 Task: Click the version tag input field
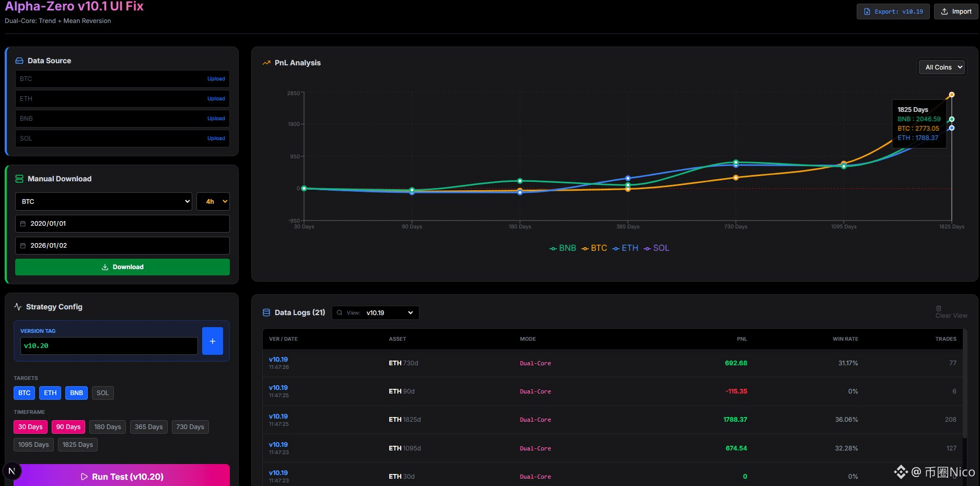tap(109, 346)
